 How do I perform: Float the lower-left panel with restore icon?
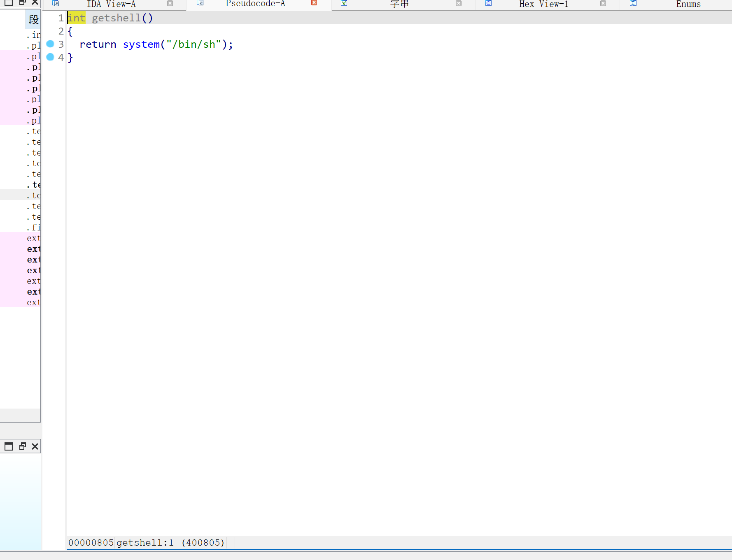click(22, 446)
